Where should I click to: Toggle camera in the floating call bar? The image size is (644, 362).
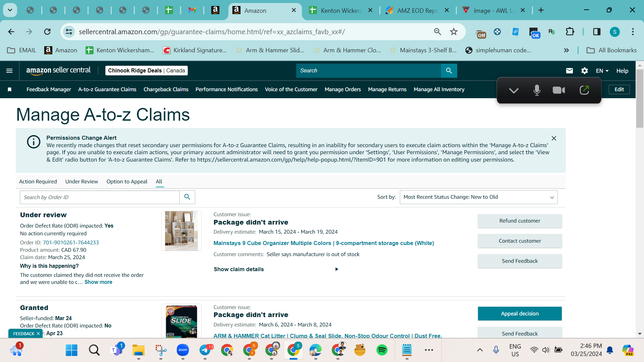pos(559,90)
